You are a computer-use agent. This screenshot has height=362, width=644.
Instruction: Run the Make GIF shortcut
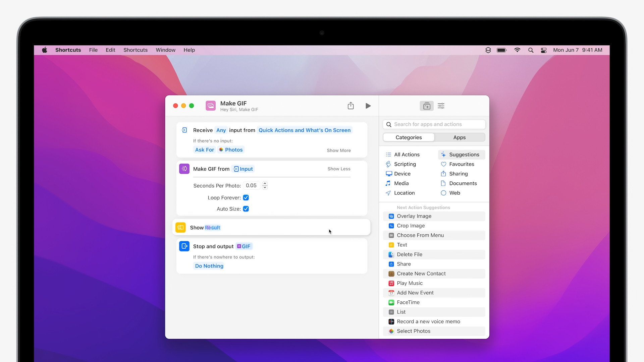(x=368, y=106)
